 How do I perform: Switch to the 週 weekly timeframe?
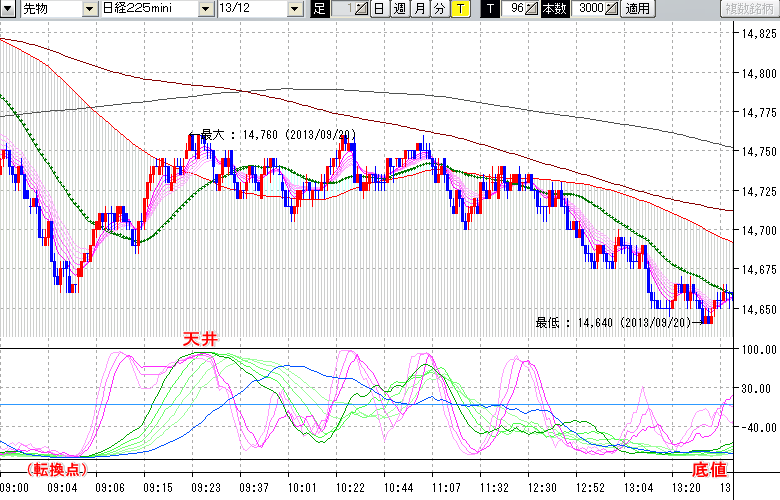coord(398,9)
